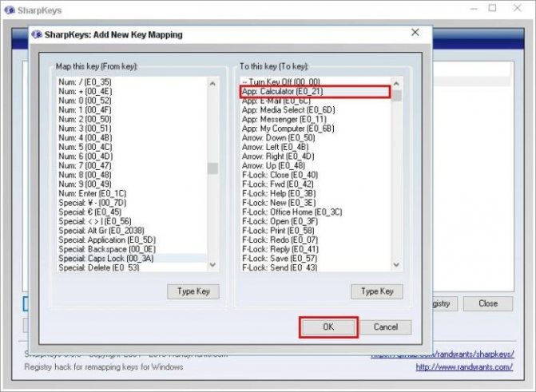This screenshot has width=536, height=392.
Task: Choose 'Arrow: Up (E0_48)' in To list
Action: (x=316, y=166)
